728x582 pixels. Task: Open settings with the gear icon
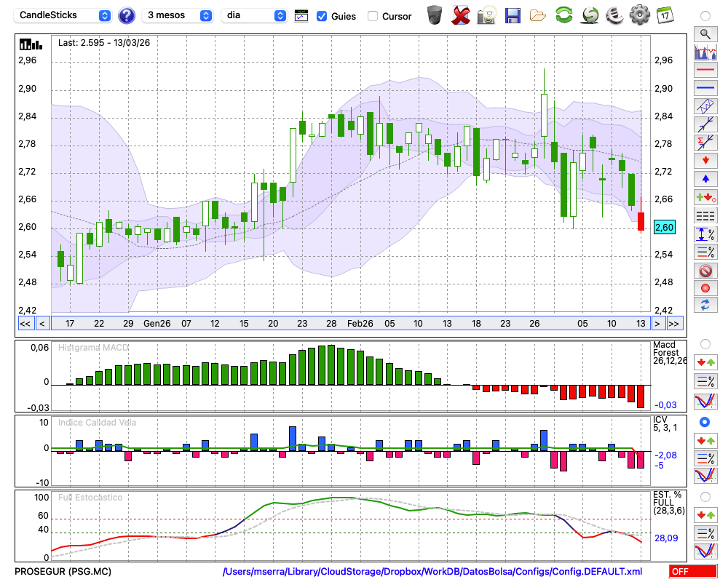pyautogui.click(x=640, y=15)
